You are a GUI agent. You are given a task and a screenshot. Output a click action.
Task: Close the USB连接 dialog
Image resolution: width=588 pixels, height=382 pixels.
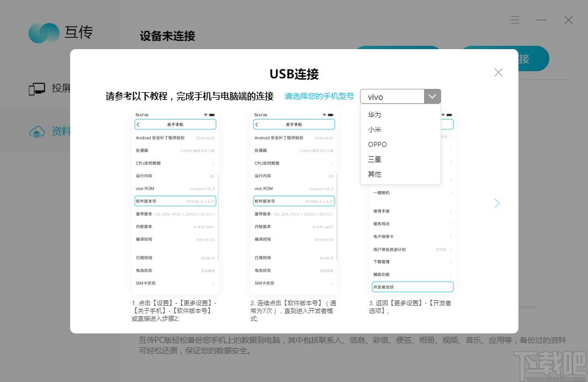click(498, 72)
